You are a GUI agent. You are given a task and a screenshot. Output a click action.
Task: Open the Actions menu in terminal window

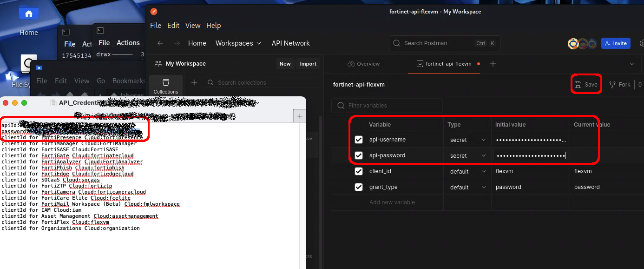[128, 43]
